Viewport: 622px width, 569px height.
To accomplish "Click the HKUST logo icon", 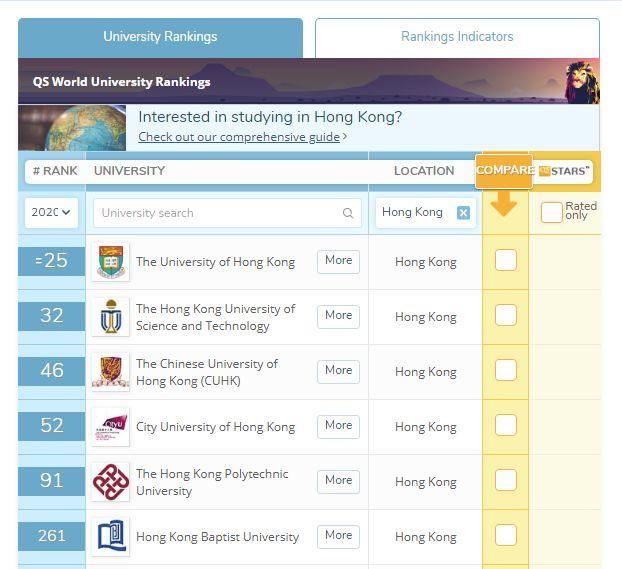I will [x=111, y=317].
